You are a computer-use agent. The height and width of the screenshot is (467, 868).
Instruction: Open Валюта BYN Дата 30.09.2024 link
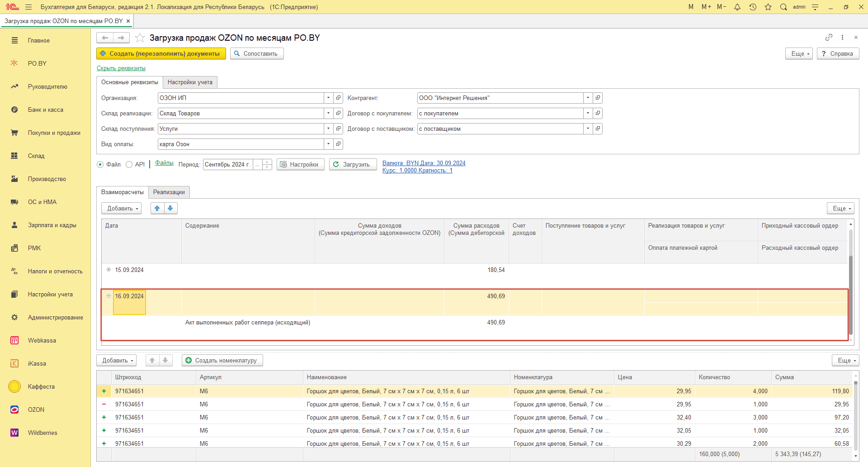[x=424, y=163]
